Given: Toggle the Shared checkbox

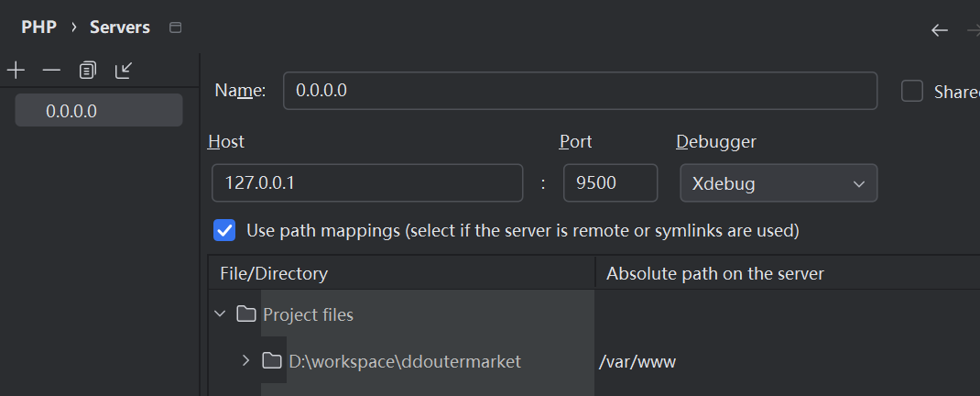Looking at the screenshot, I should pyautogui.click(x=912, y=91).
